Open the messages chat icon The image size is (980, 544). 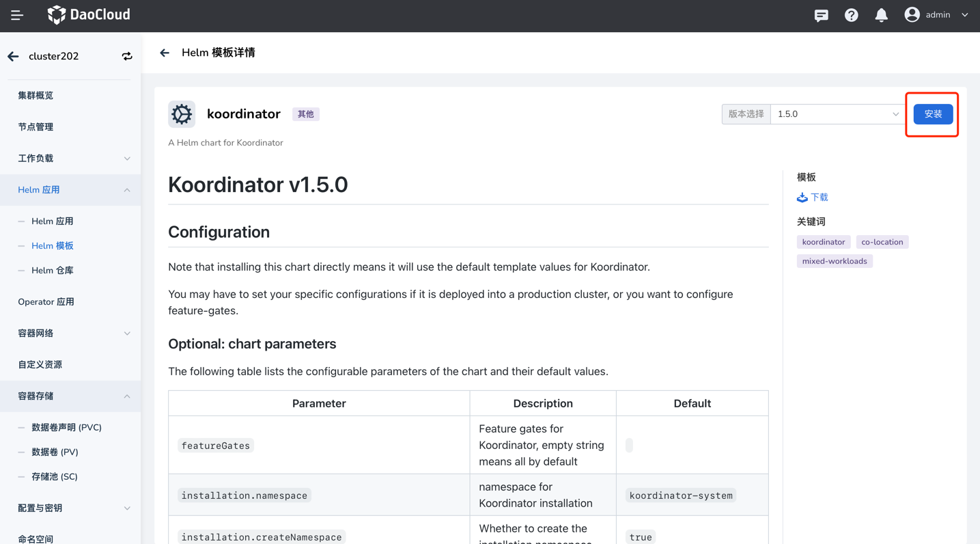click(x=821, y=15)
